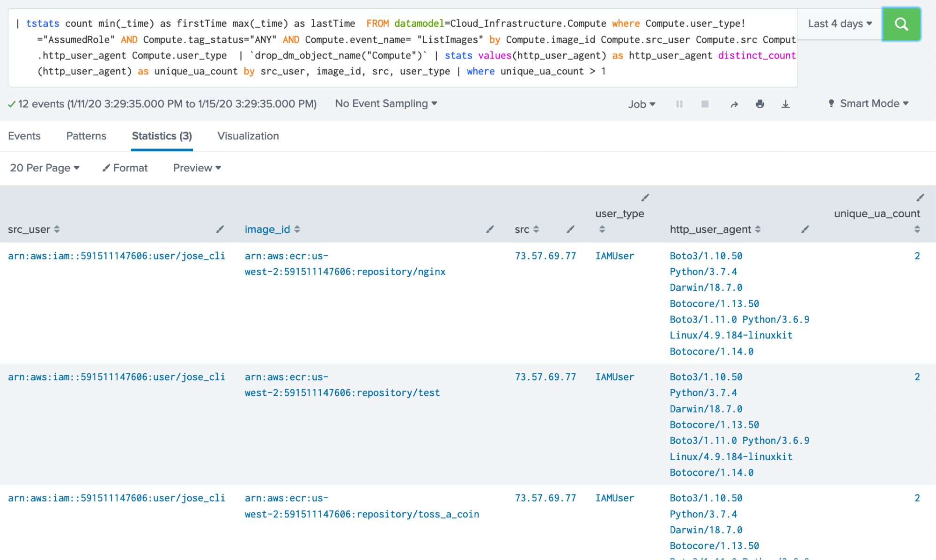Print the search results
The width and height of the screenshot is (936, 560).
pyautogui.click(x=760, y=104)
